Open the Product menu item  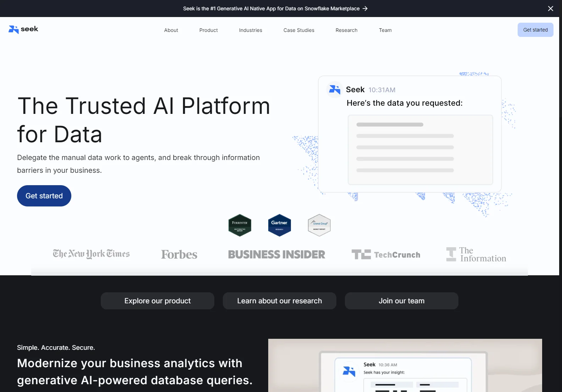tap(209, 30)
